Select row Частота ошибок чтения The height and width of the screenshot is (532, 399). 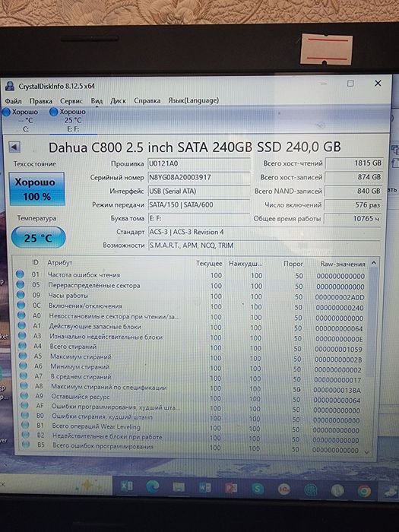[x=192, y=275]
